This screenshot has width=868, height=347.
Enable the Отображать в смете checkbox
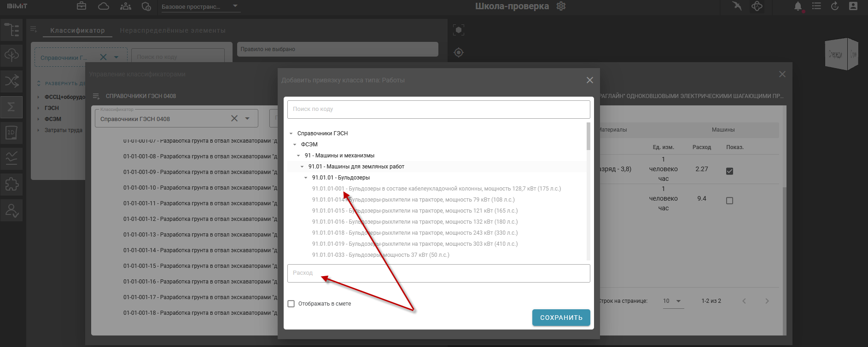(x=291, y=304)
